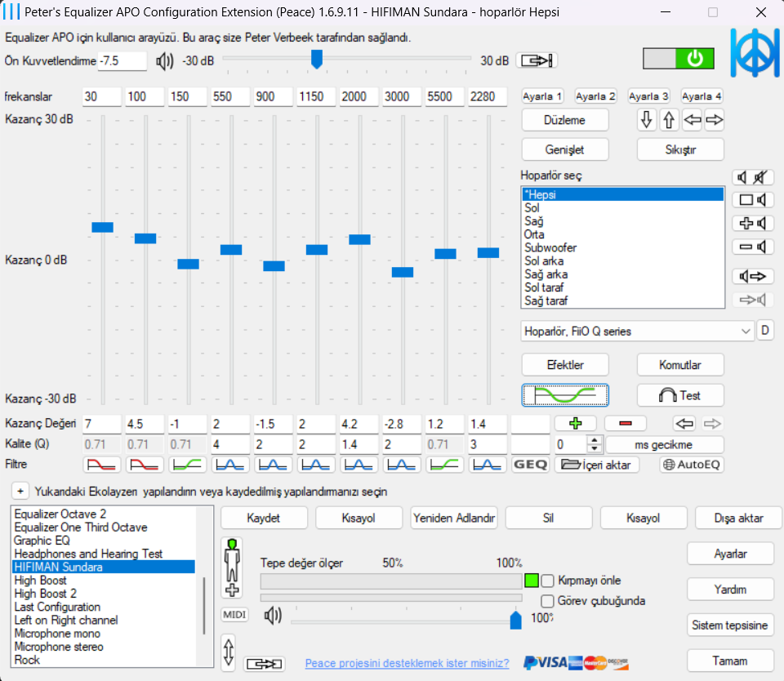Open the Efektler panel
Viewport: 784px width, 681px height.
pos(565,365)
